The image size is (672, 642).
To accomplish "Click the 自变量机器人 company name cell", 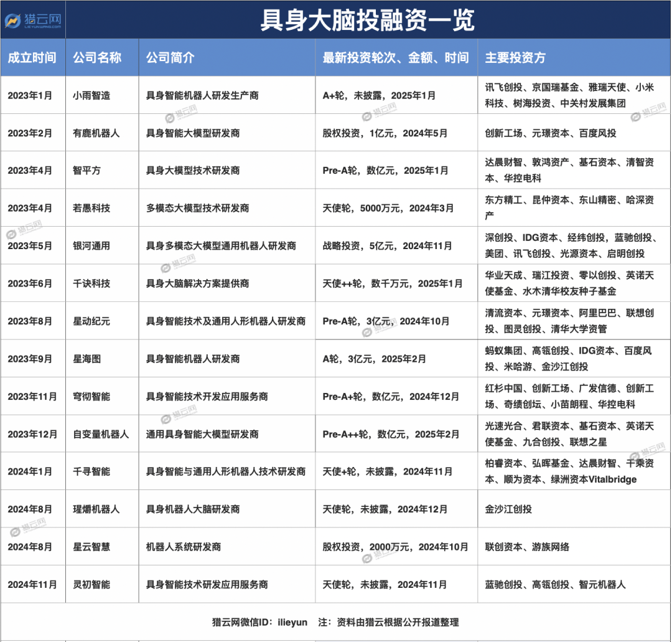I will tap(101, 434).
